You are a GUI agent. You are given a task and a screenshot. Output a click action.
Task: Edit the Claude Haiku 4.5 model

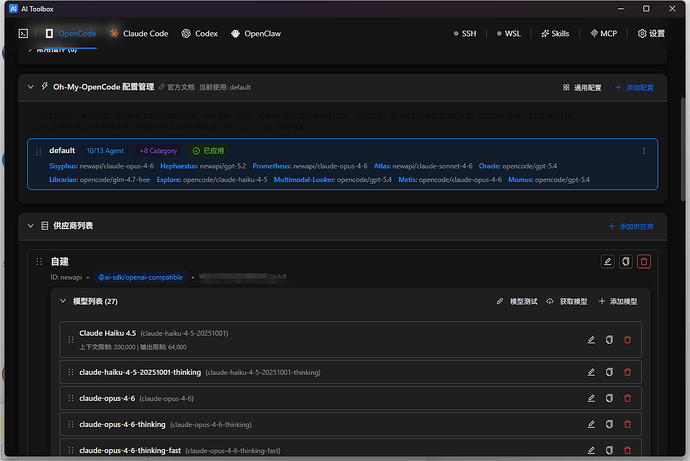tap(591, 340)
